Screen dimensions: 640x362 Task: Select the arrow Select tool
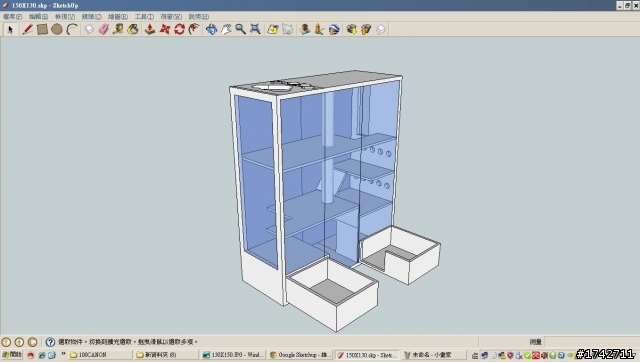coord(10,29)
